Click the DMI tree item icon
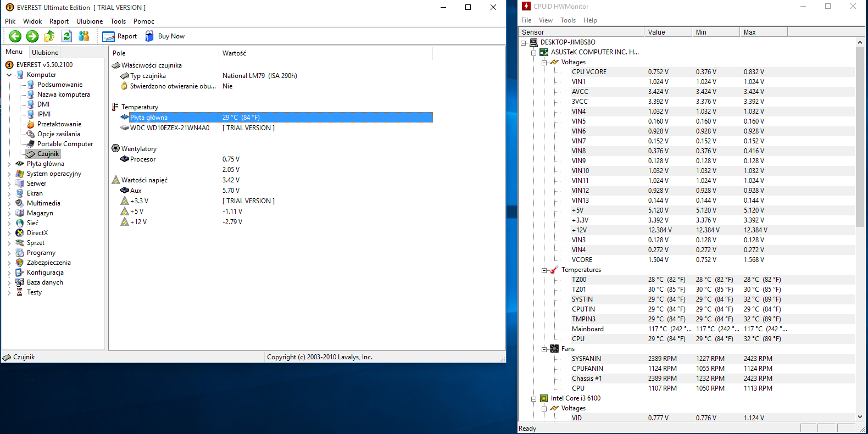This screenshot has width=868, height=434. click(x=31, y=104)
